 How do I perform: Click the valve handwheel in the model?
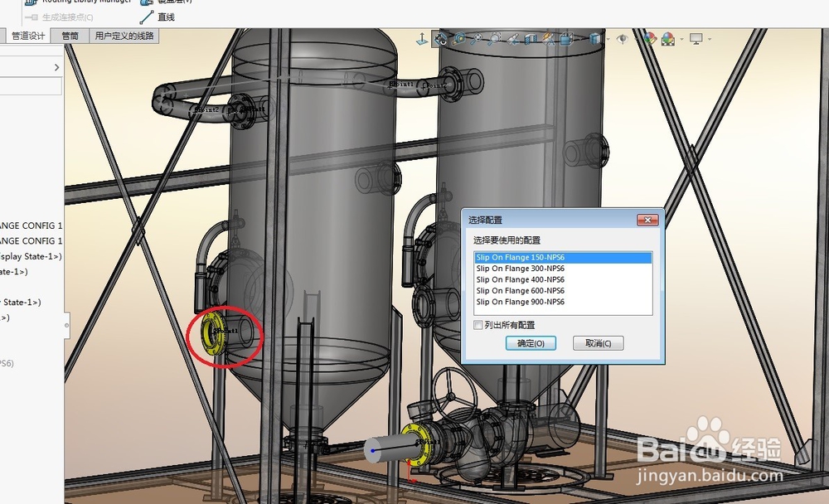click(454, 395)
